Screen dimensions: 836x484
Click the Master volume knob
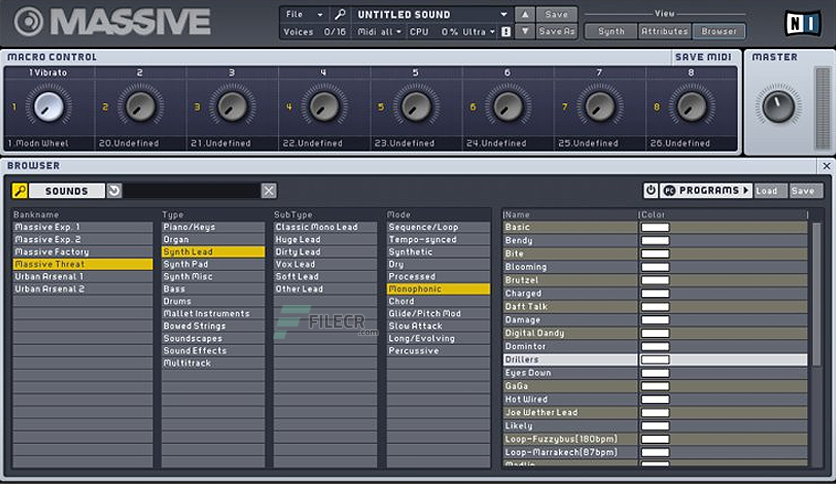click(778, 107)
